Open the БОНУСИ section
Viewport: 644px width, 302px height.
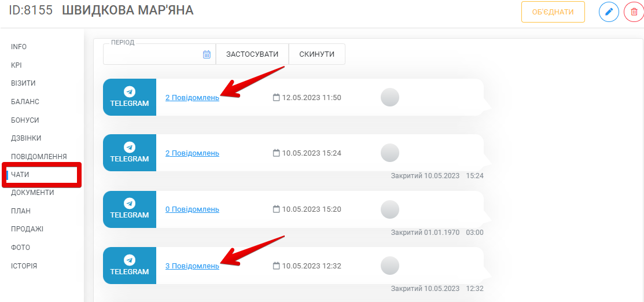(25, 120)
